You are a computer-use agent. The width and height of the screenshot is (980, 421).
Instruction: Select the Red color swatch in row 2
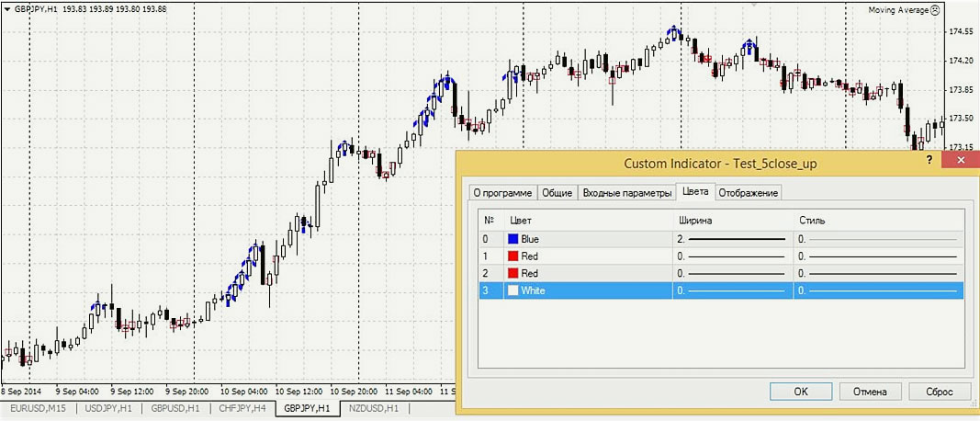(513, 273)
